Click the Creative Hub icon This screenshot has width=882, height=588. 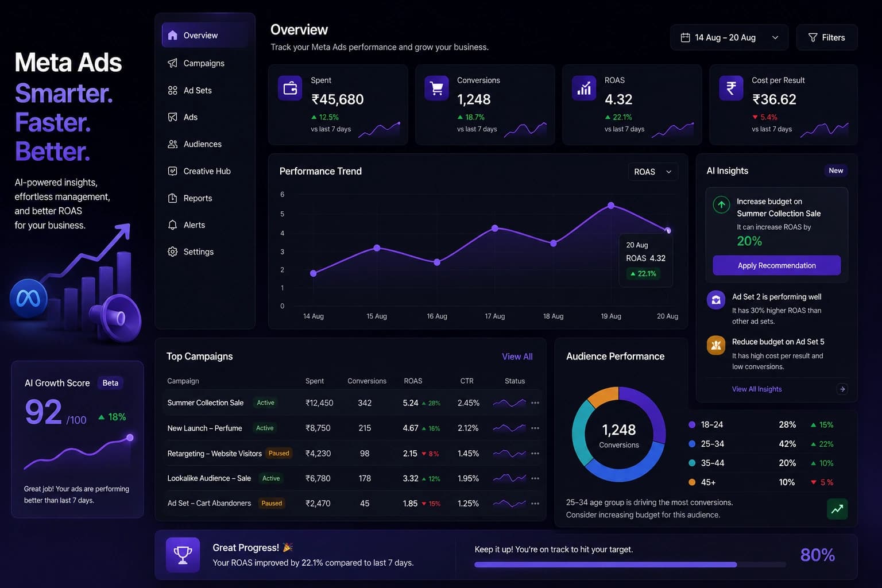172,171
